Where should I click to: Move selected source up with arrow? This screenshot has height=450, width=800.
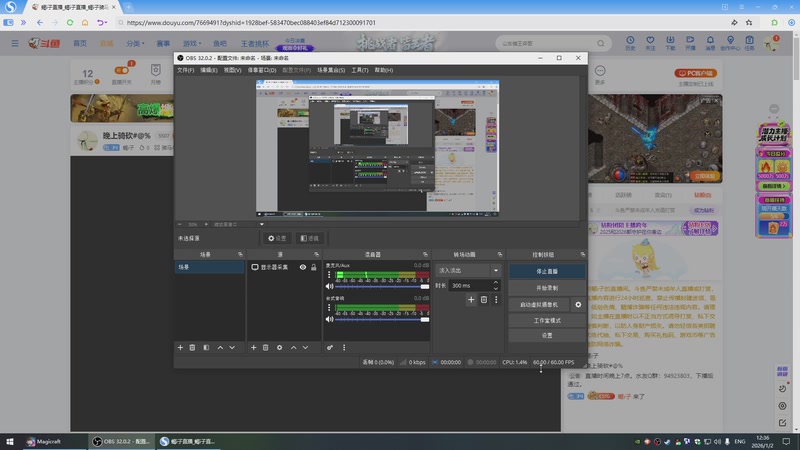tap(292, 347)
